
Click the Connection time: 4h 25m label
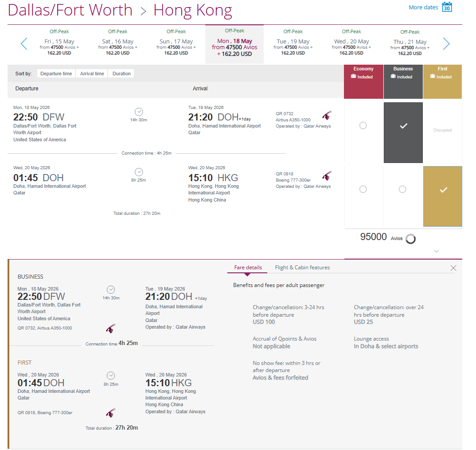[x=147, y=153]
